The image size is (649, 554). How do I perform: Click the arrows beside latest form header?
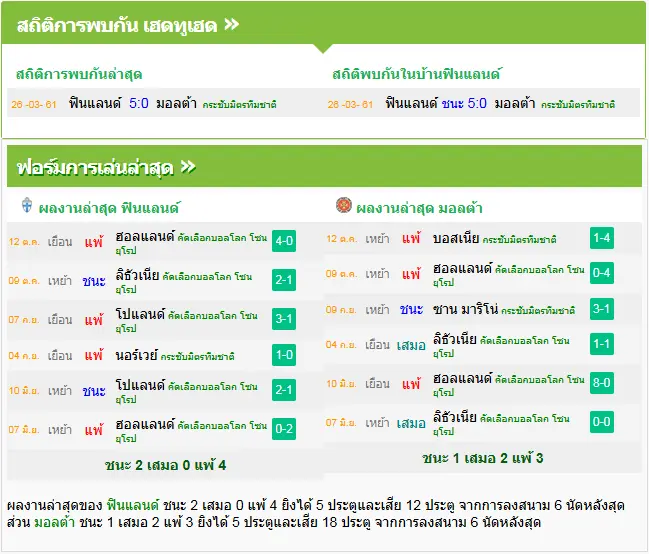[x=188, y=167]
